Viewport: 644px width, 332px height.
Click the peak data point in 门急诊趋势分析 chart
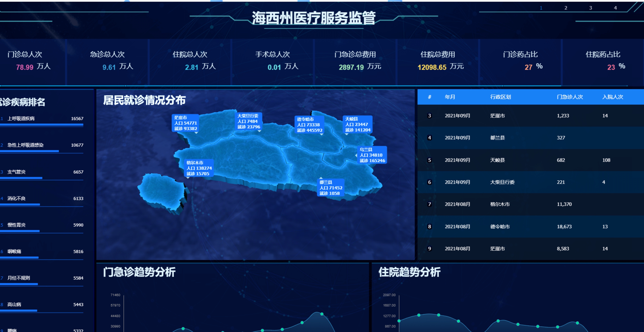pyautogui.click(x=322, y=314)
